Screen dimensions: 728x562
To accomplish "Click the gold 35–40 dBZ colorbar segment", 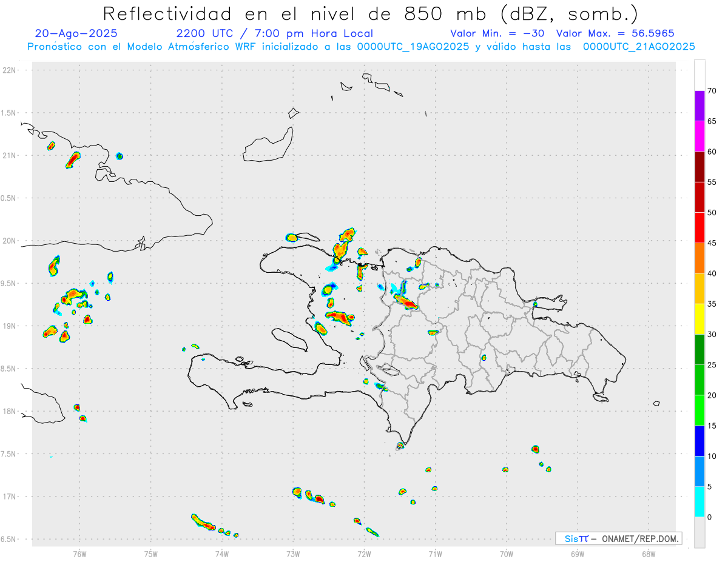I will coord(699,289).
